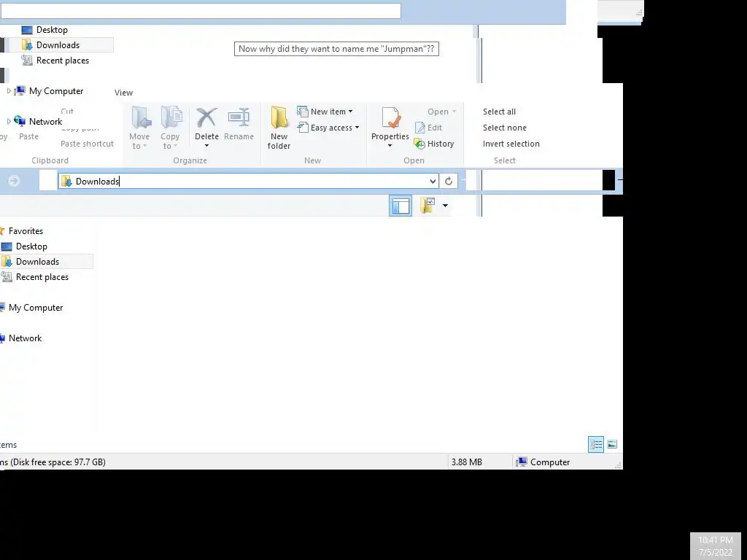
Task: Open Recent places in upper navigation pane
Action: click(63, 61)
